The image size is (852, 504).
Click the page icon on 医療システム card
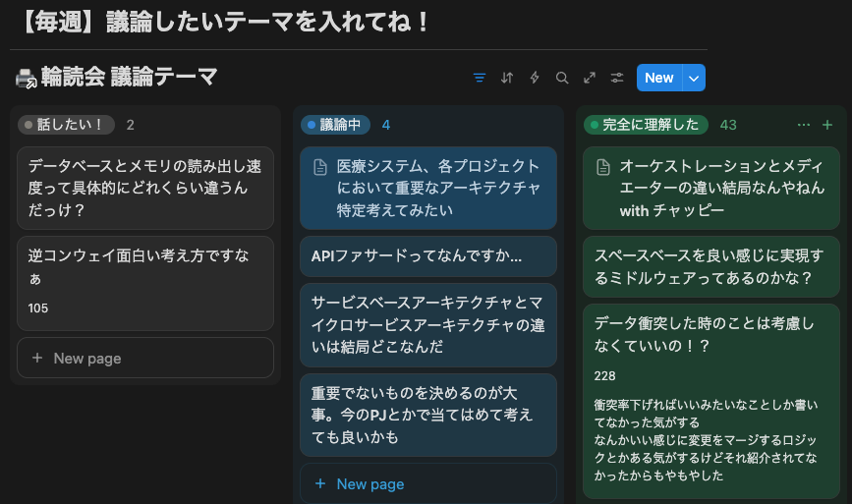(x=320, y=167)
